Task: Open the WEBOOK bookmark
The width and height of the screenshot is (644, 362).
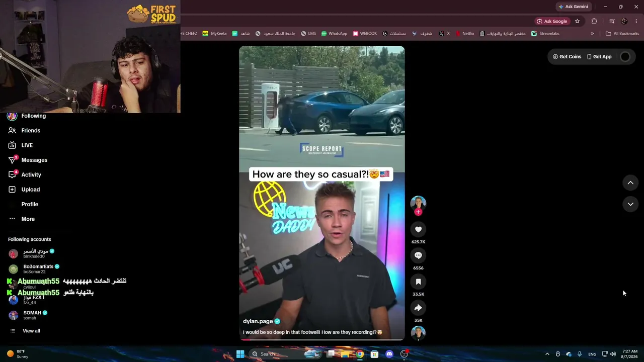Action: tap(365, 34)
